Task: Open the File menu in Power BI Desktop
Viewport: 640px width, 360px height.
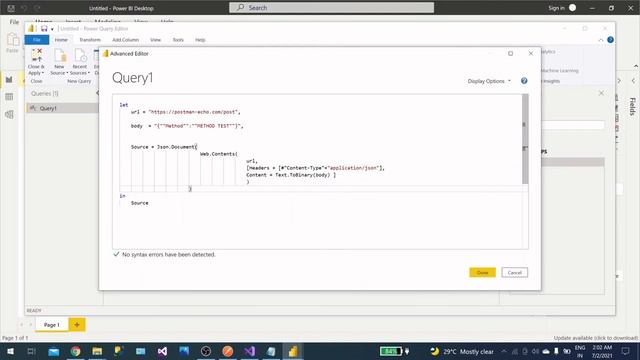Action: click(14, 22)
